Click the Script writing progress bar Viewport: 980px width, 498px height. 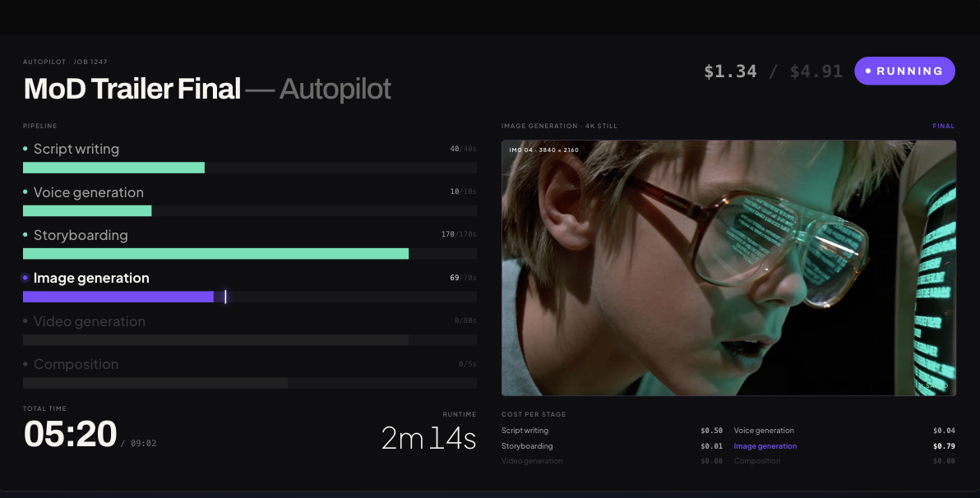pos(250,168)
